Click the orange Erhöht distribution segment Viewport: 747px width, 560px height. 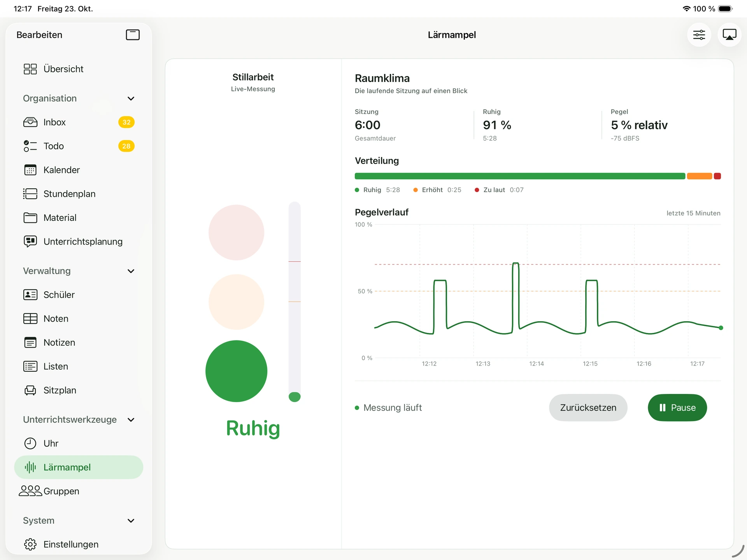click(x=700, y=176)
